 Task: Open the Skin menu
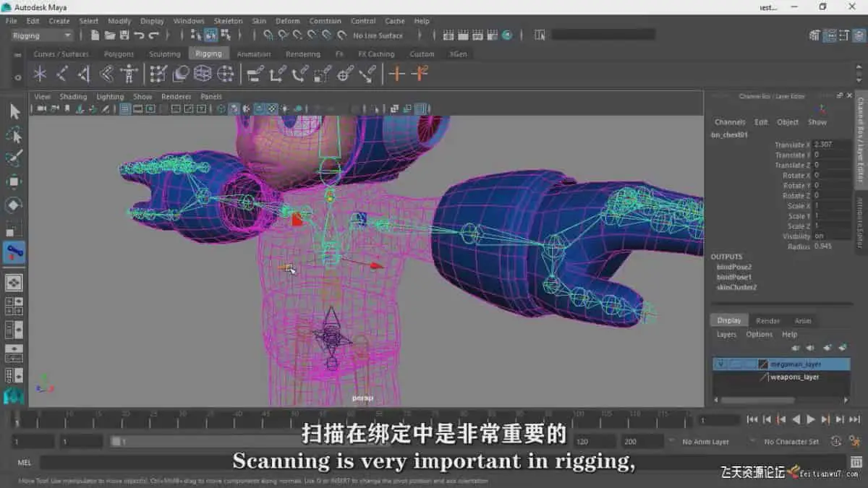[259, 21]
